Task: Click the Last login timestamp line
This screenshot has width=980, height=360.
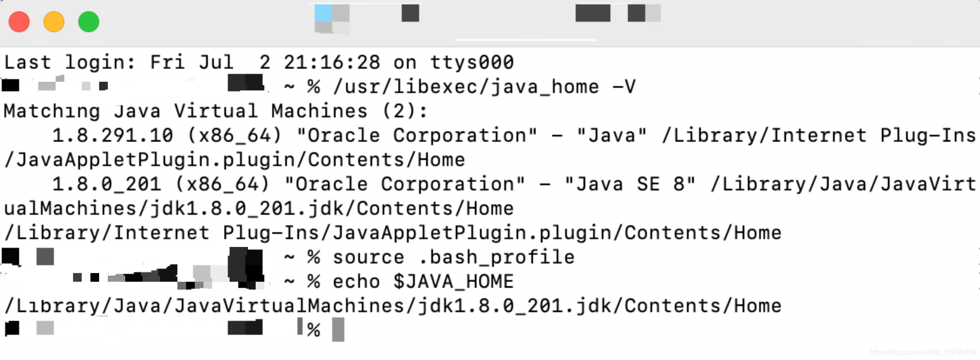Action: click(x=259, y=62)
